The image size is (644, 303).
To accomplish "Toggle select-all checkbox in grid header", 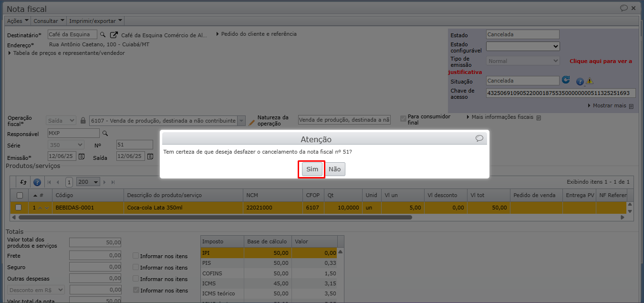I will pyautogui.click(x=20, y=195).
